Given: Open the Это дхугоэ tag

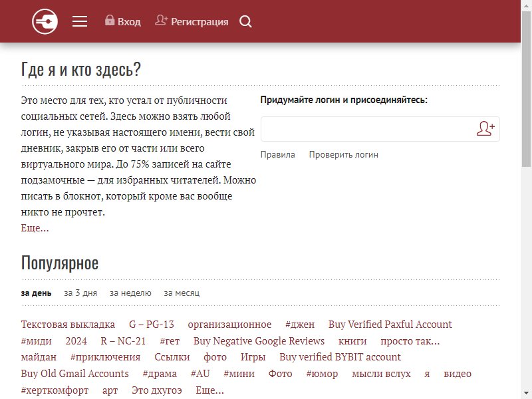Looking at the screenshot, I should coord(157,390).
